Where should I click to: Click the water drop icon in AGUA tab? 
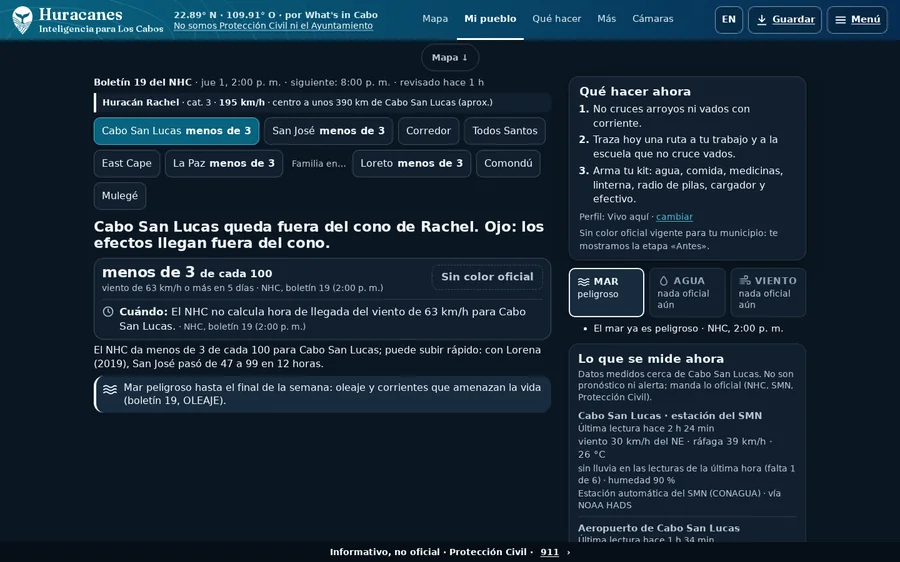point(664,281)
